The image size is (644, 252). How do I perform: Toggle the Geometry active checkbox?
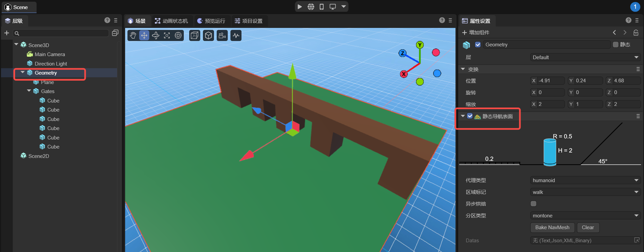click(478, 45)
